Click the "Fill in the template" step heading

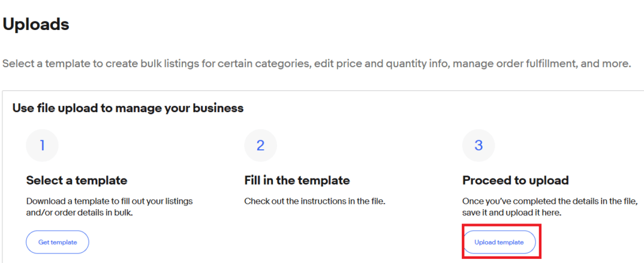click(297, 180)
